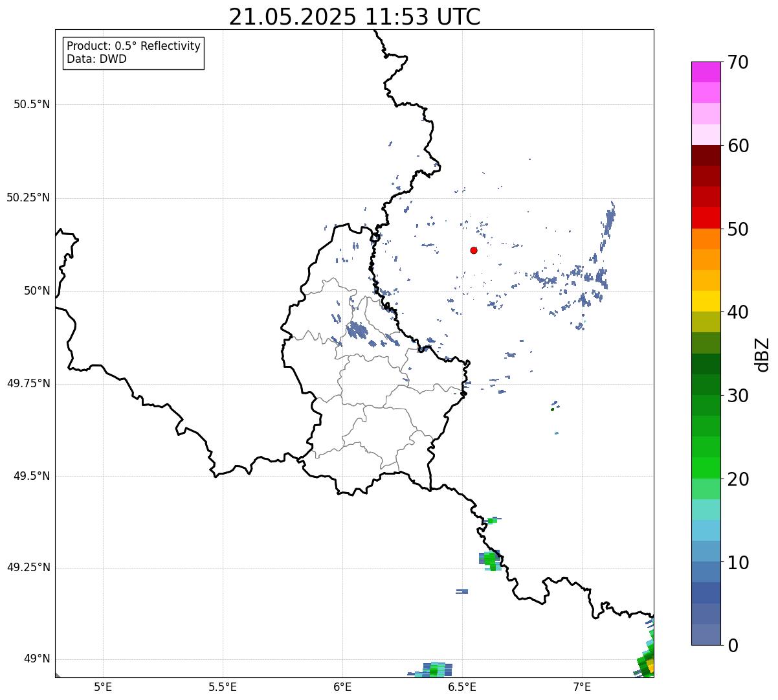Click the 49.5°N latitude label

click(x=32, y=476)
